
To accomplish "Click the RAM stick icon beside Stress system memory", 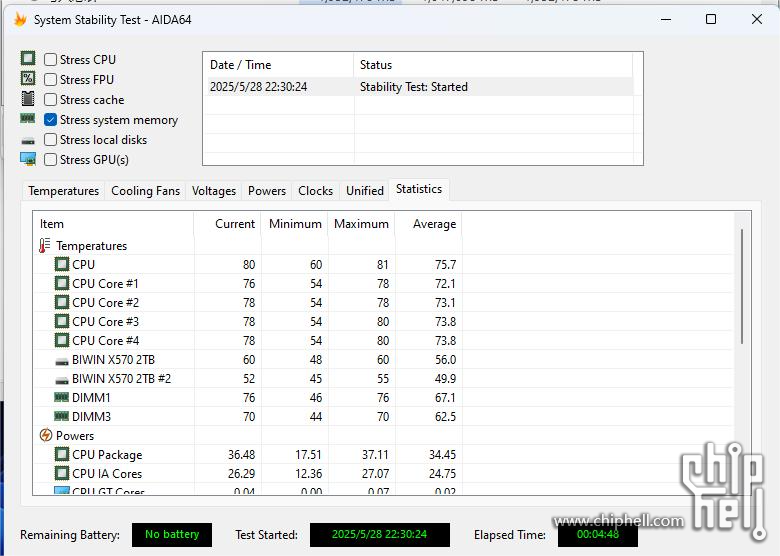I will [x=28, y=118].
